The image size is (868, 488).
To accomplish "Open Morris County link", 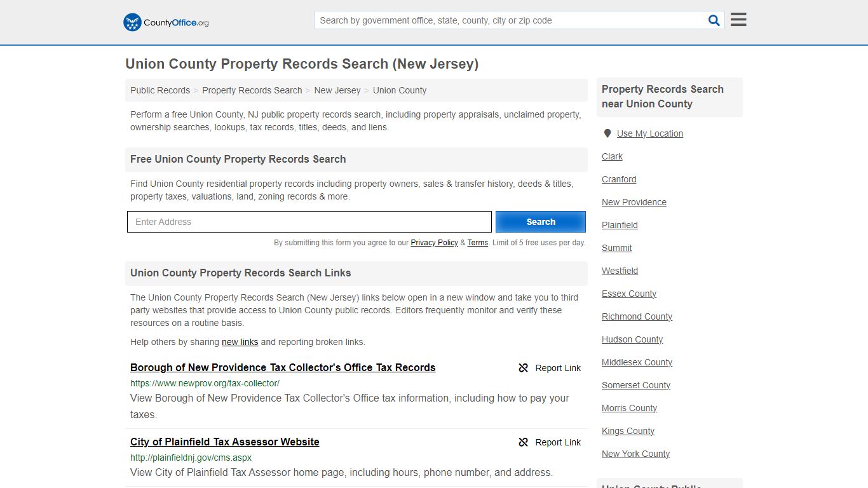I will point(629,408).
